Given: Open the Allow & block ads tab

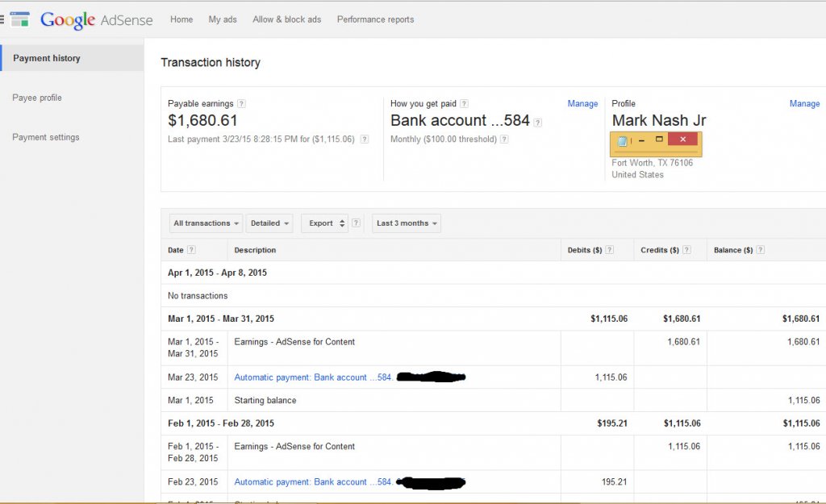Looking at the screenshot, I should point(286,19).
